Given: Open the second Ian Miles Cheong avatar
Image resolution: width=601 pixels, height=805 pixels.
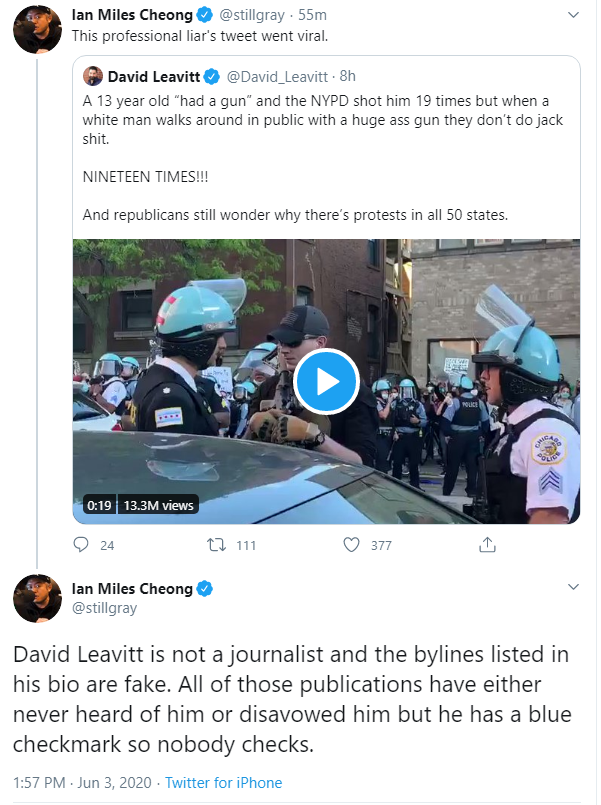Looking at the screenshot, I should [x=37, y=599].
